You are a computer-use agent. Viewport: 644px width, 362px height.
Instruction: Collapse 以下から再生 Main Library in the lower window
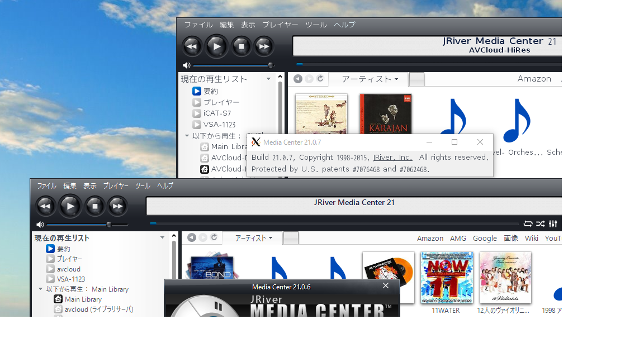point(40,289)
